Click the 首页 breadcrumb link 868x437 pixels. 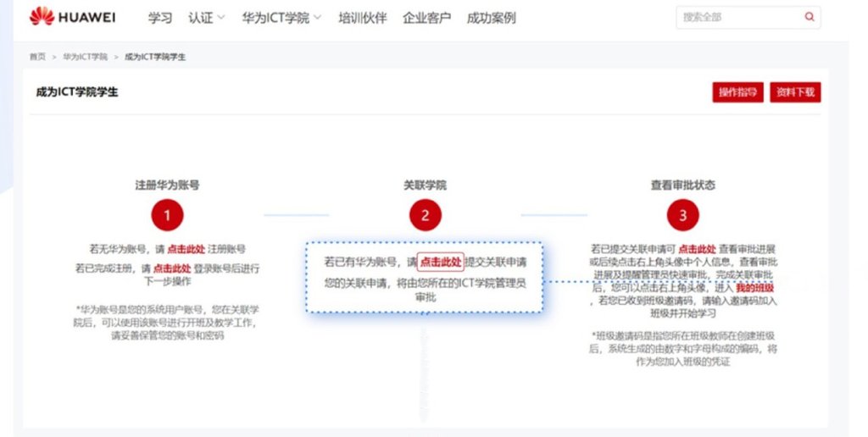[37, 57]
